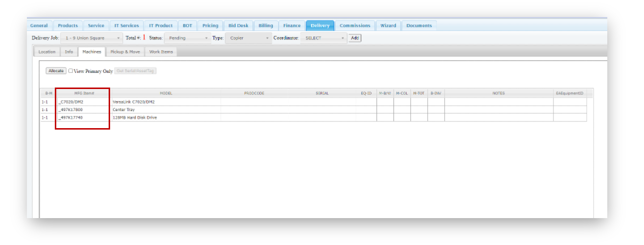Image resolution: width=644 pixels, height=245 pixels.
Task: Click the SERIAL cell for VersaLink C7020/DM2
Action: coord(322,102)
